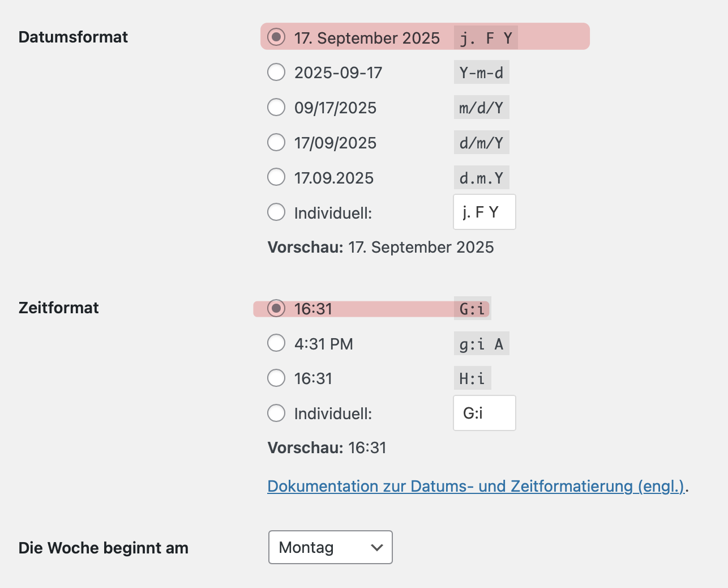Click the chevron arrow of Montag dropdown
The image size is (728, 588).
pos(376,547)
